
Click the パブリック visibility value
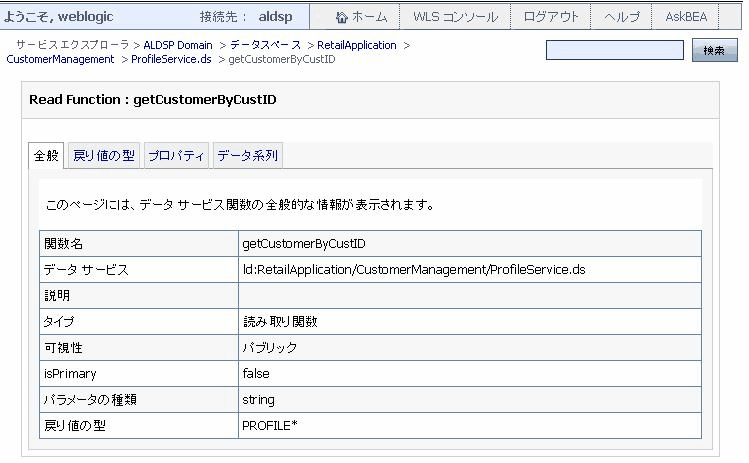point(269,347)
